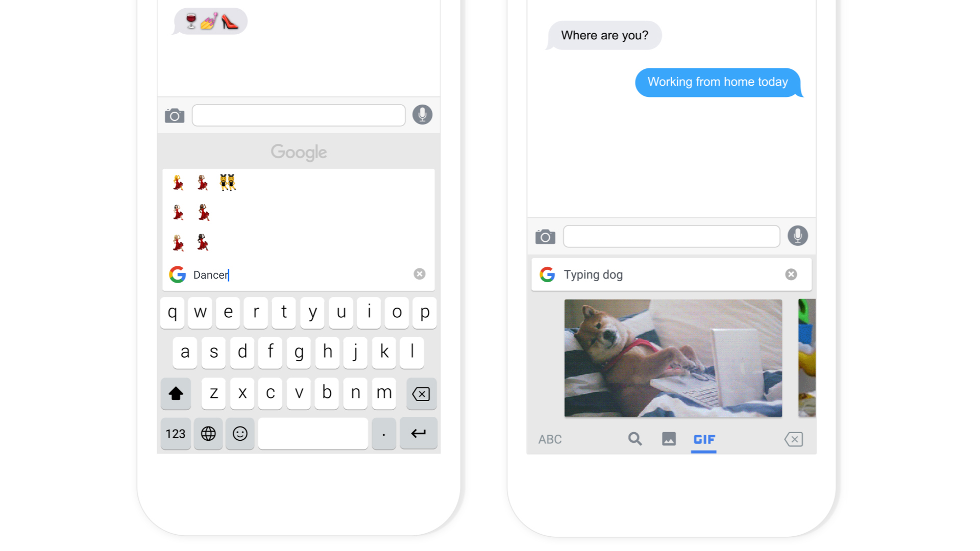Clear the Dancer search query
The image size is (980, 551).
point(420,274)
